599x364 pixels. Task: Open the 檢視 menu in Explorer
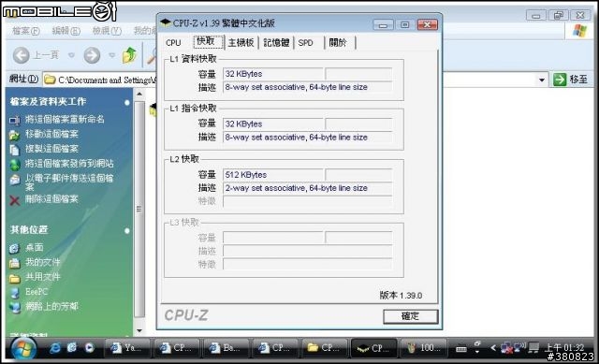[107, 31]
